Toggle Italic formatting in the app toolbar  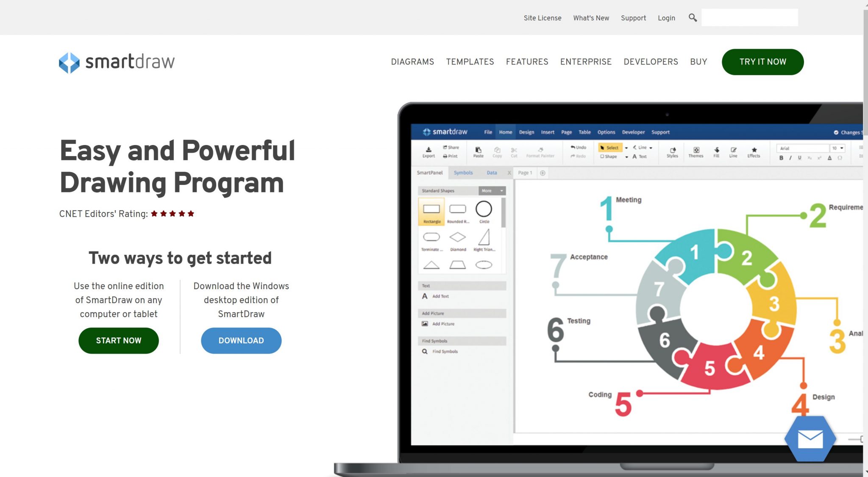click(x=790, y=158)
